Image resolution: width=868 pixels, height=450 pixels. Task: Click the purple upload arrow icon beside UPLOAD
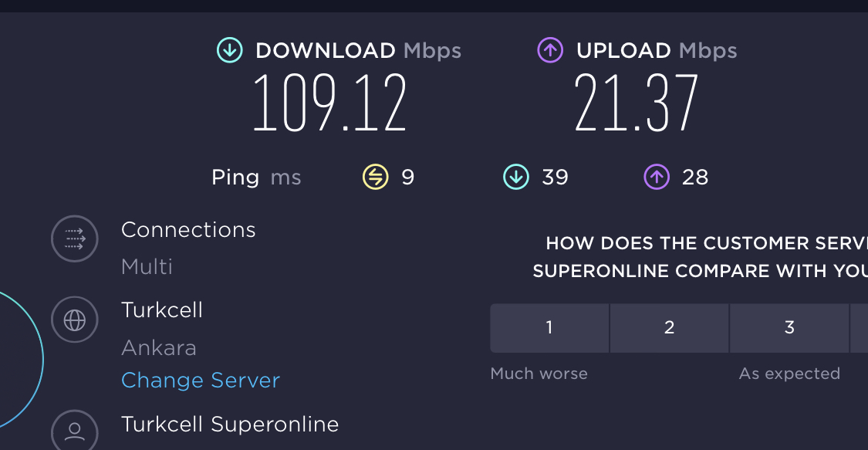pos(550,50)
